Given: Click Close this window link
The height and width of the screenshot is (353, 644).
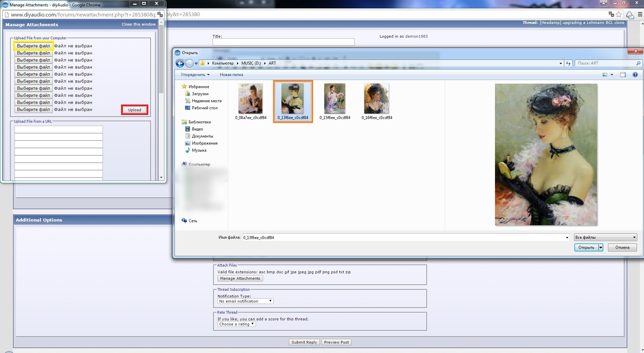Looking at the screenshot, I should pos(139,24).
